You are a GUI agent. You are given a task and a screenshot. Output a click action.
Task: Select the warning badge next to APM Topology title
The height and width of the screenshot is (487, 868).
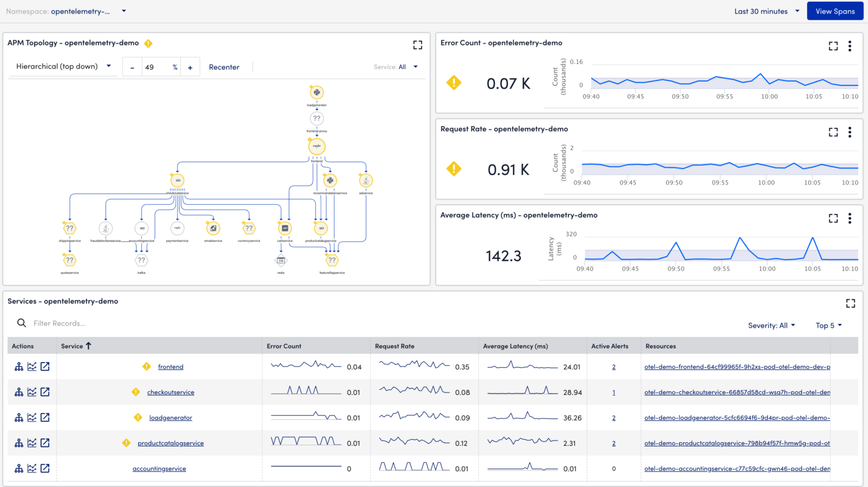click(149, 43)
